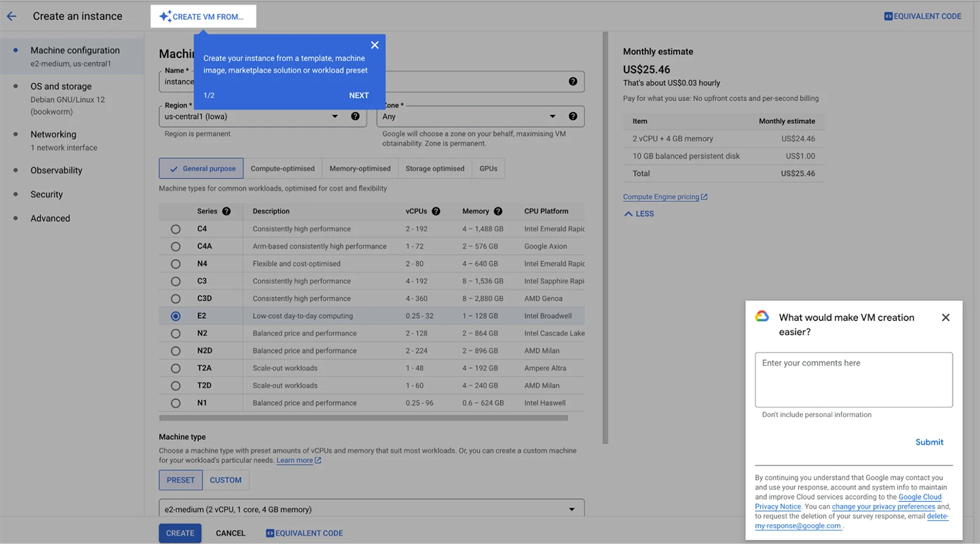Click the 'Intel Broadwell' CPU platform cell

click(547, 316)
